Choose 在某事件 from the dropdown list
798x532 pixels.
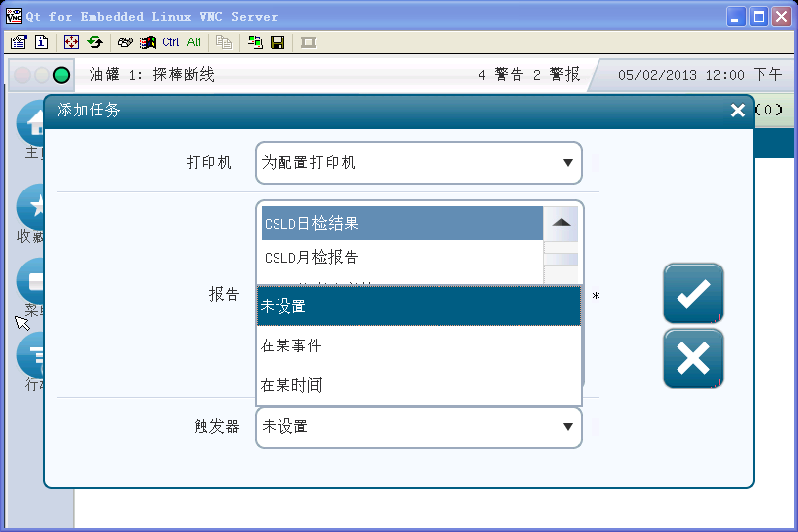[x=418, y=345]
